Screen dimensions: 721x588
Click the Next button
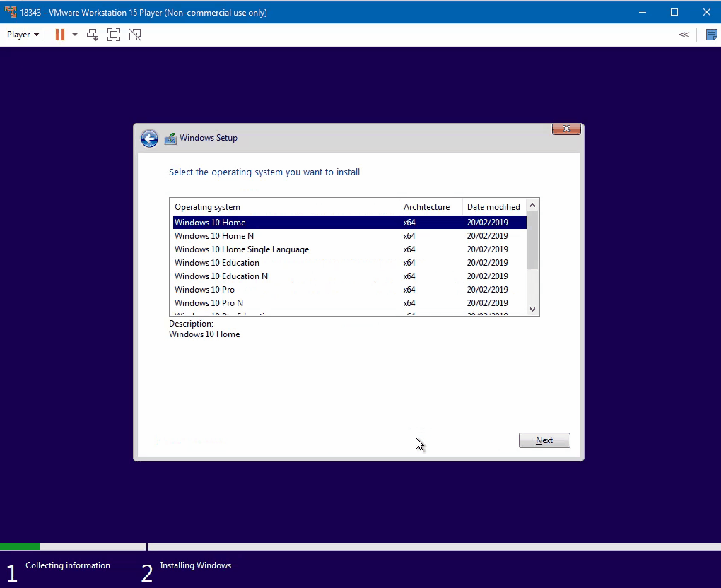544,440
